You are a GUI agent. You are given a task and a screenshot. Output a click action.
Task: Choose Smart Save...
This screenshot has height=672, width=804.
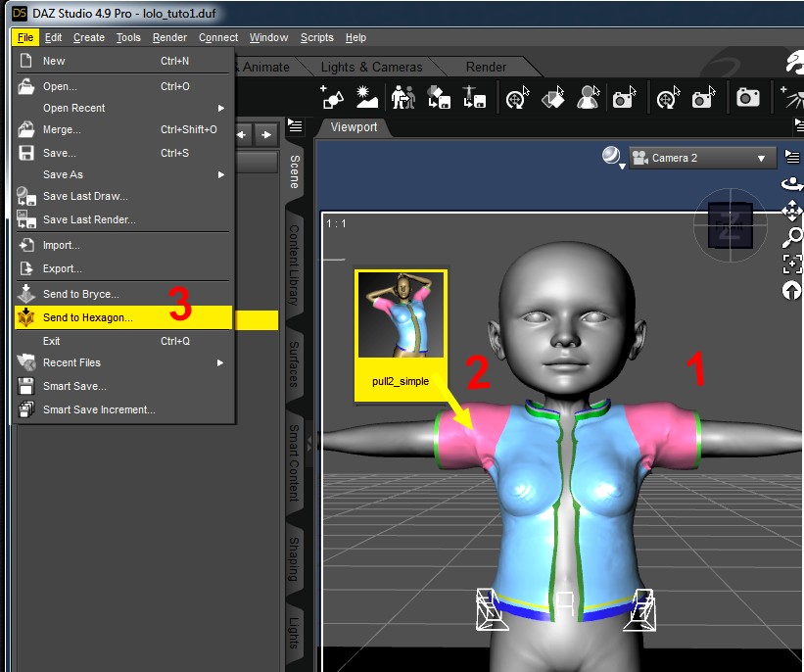[123, 386]
